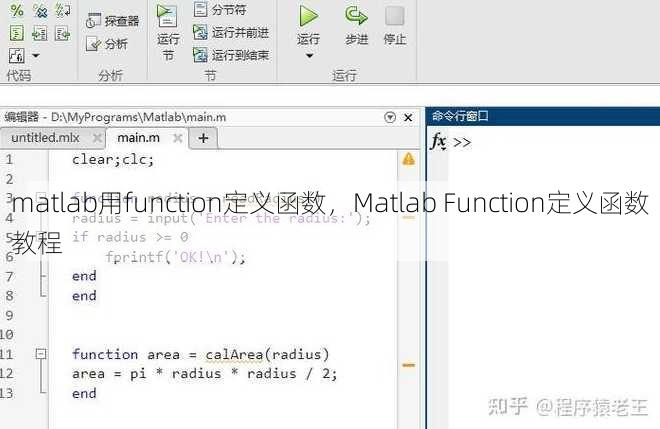Close the main.m tab

178,138
